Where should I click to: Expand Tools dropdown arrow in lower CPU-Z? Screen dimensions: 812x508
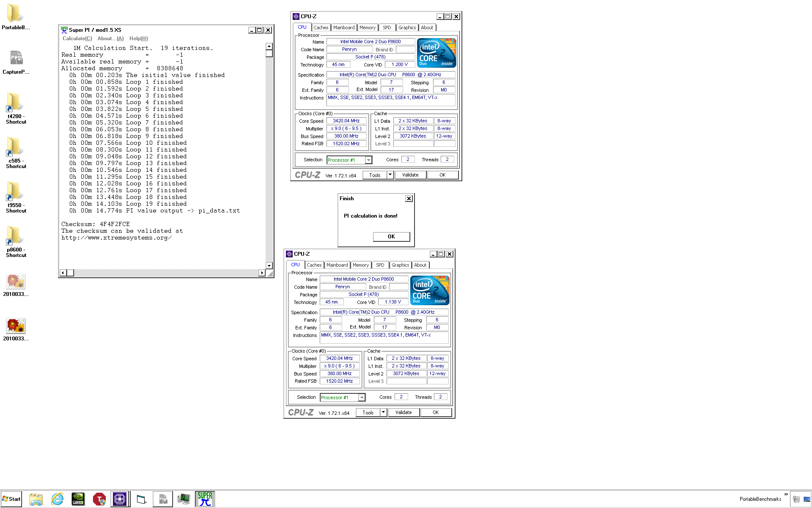384,412
